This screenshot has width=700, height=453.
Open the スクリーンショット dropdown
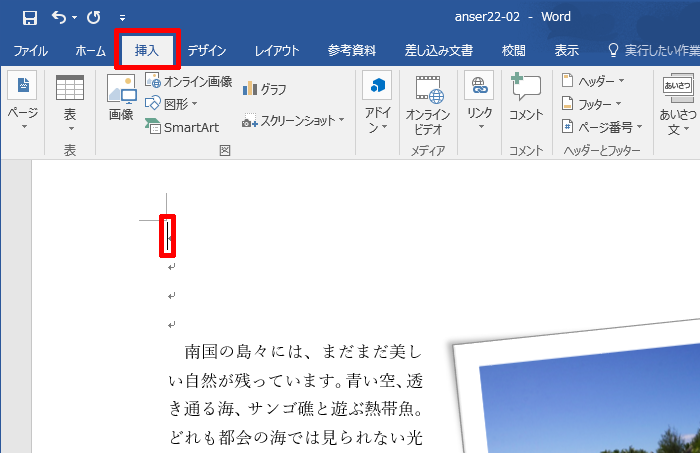pyautogui.click(x=293, y=121)
